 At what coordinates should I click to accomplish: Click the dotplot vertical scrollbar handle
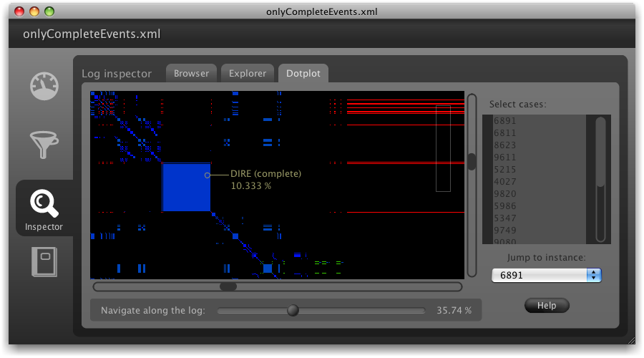[472, 161]
